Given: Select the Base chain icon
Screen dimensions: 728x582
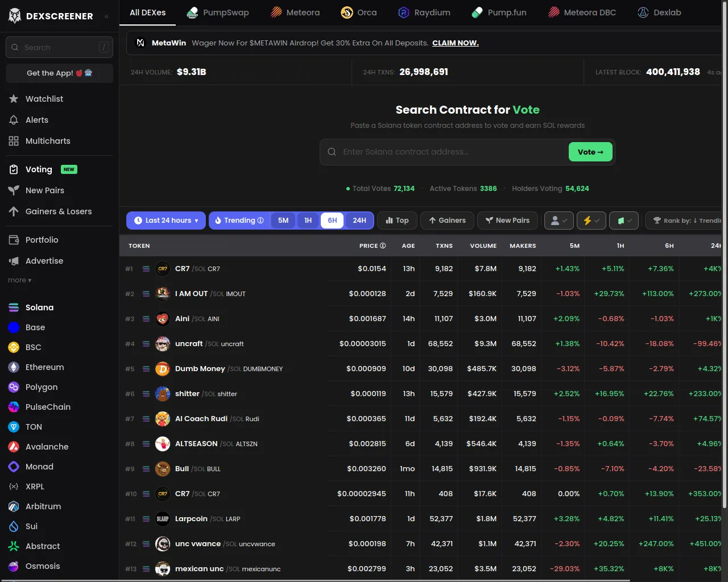Looking at the screenshot, I should (14, 327).
